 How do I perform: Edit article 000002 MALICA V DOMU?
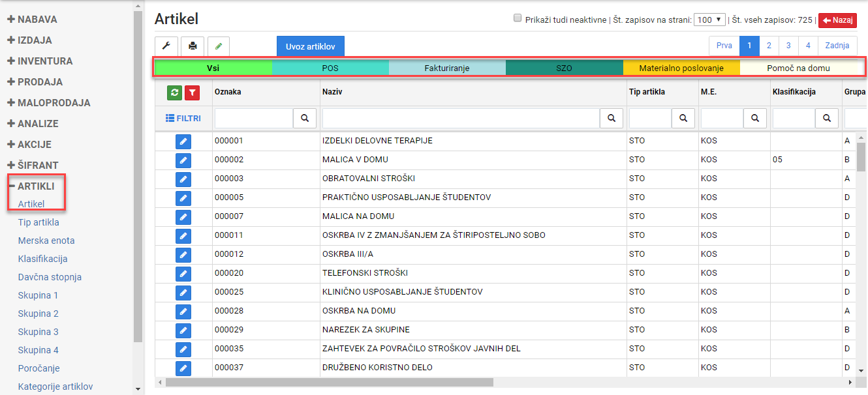(x=183, y=160)
